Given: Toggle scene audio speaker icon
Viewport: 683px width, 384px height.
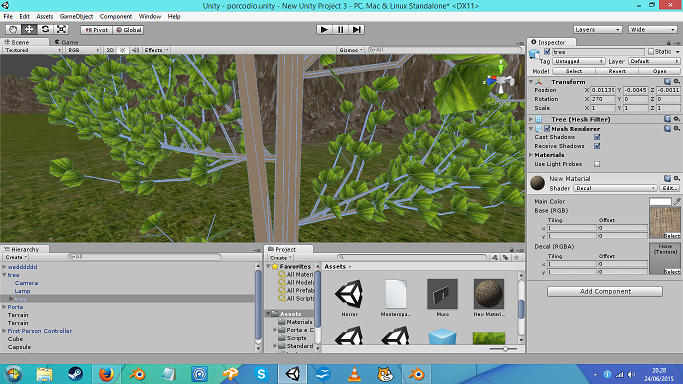Looking at the screenshot, I should pyautogui.click(x=135, y=50).
